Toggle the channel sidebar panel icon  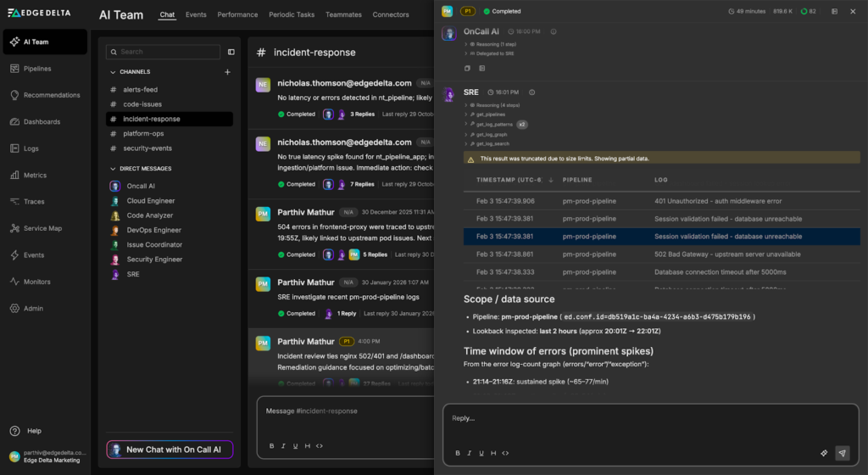click(231, 52)
